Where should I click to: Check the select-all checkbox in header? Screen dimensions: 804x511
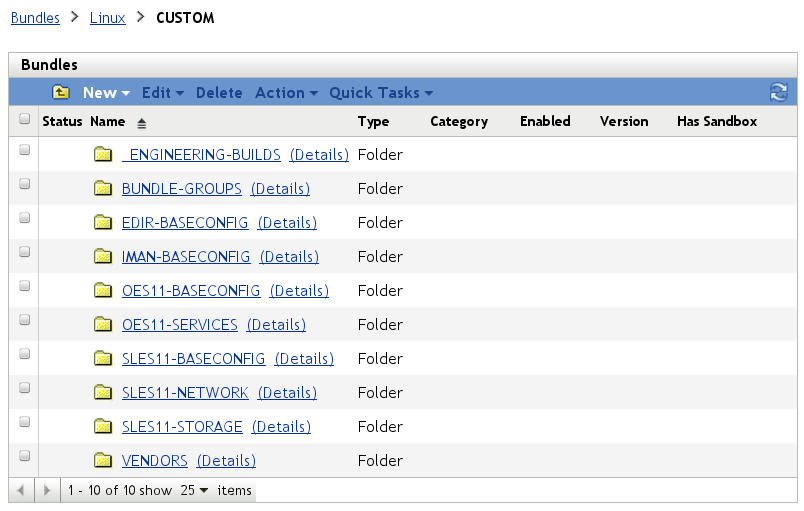coord(25,120)
